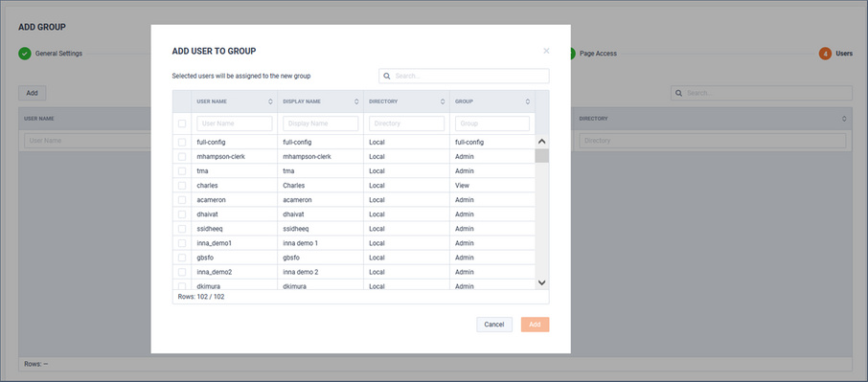
Task: Sort by Directory column arrows
Action: pyautogui.click(x=443, y=101)
